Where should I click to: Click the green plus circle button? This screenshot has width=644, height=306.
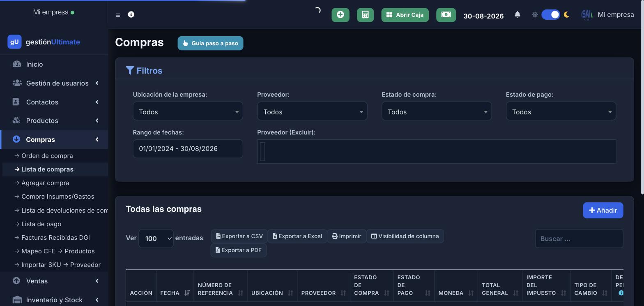[x=340, y=15]
